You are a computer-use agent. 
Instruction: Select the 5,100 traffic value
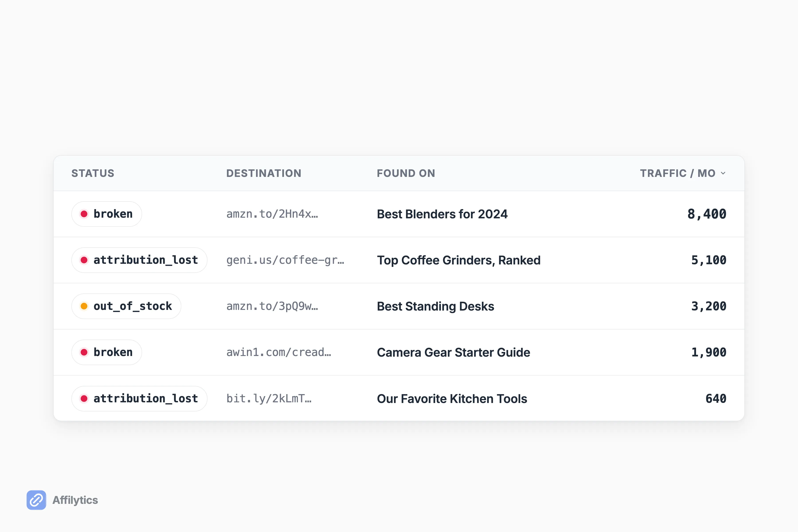tap(709, 260)
